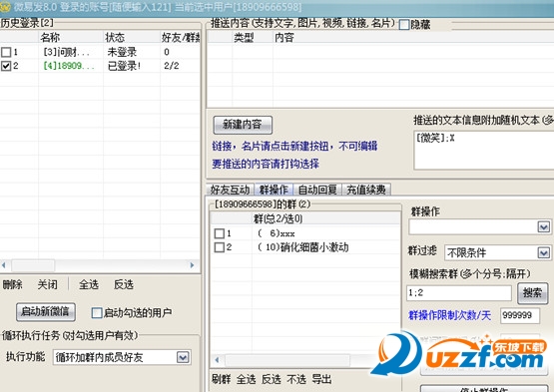Switch to the 好友互动 tab
The width and height of the screenshot is (554, 392).
(x=230, y=190)
